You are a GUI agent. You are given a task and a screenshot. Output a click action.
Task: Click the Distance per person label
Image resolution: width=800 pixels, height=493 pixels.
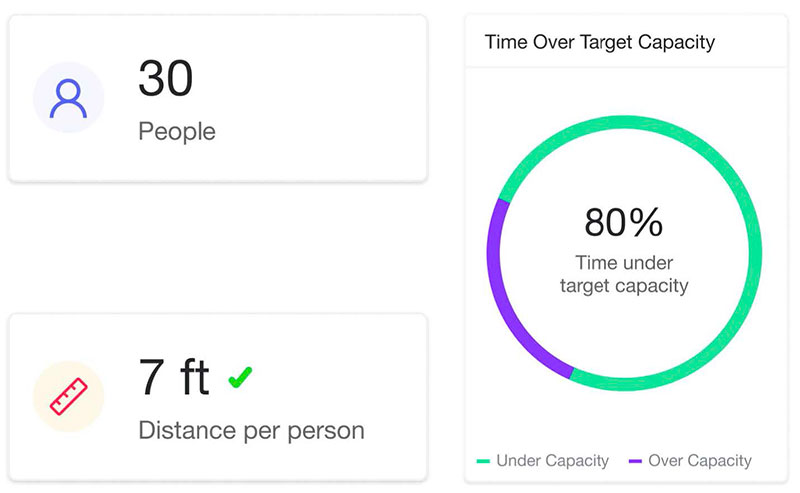point(252,431)
